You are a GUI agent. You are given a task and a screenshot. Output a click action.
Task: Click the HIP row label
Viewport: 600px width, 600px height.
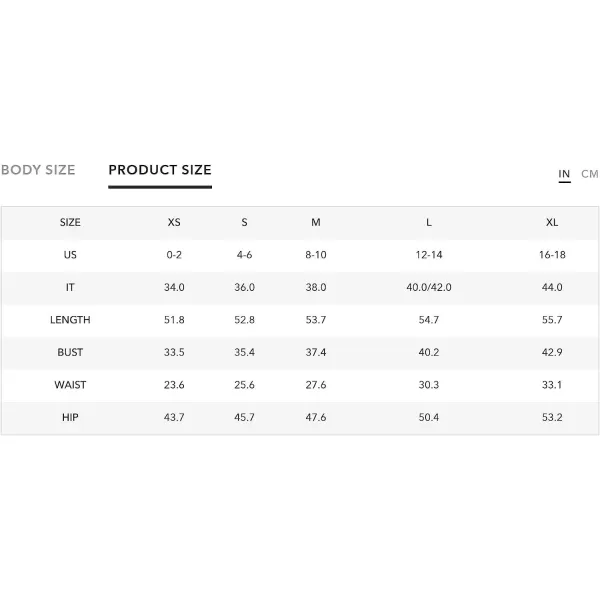[70, 417]
